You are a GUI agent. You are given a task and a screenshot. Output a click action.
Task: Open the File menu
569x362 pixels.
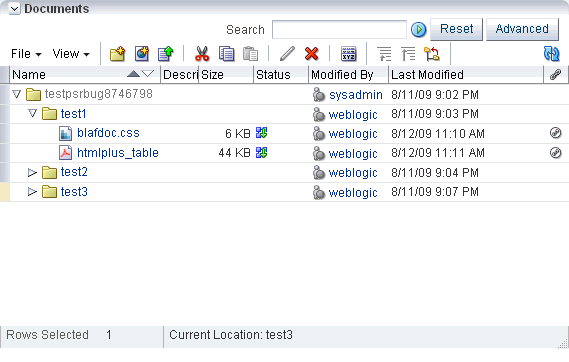[x=26, y=54]
